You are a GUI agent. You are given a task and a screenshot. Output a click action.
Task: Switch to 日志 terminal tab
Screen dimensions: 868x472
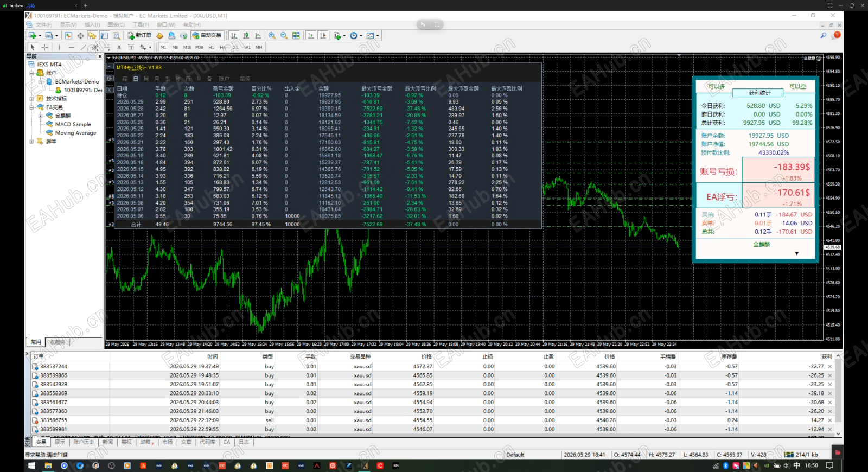point(244,442)
